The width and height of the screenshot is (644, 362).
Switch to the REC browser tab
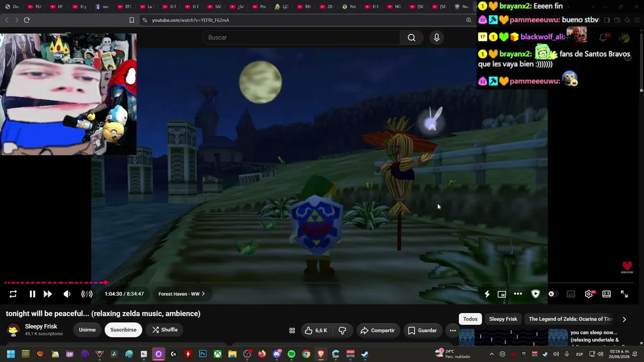click(304, 7)
